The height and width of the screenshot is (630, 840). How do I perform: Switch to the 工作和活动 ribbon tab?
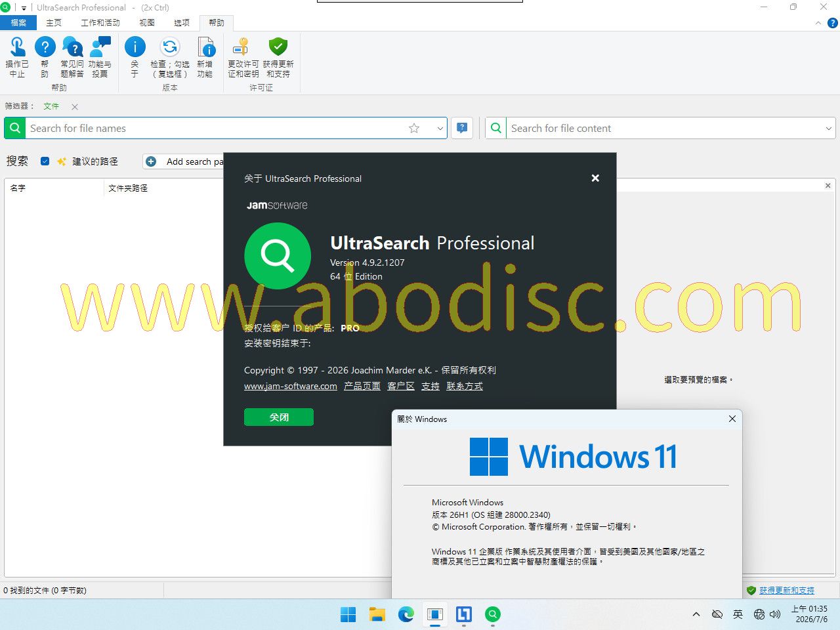[100, 23]
